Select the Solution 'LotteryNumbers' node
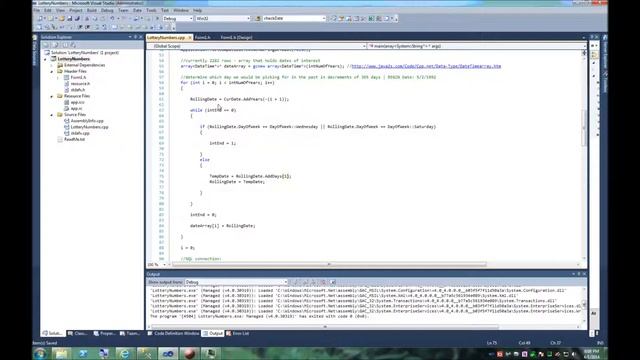The height and width of the screenshot is (360, 640). pos(84,53)
